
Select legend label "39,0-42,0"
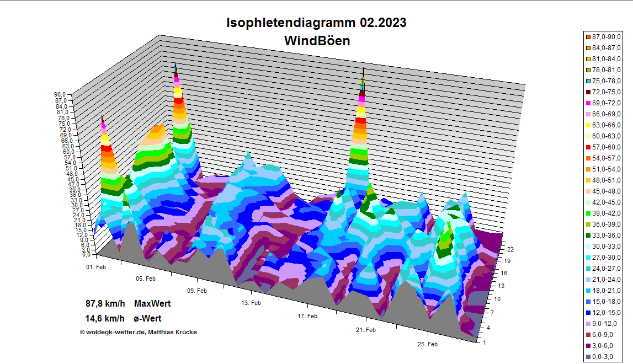[607, 213]
